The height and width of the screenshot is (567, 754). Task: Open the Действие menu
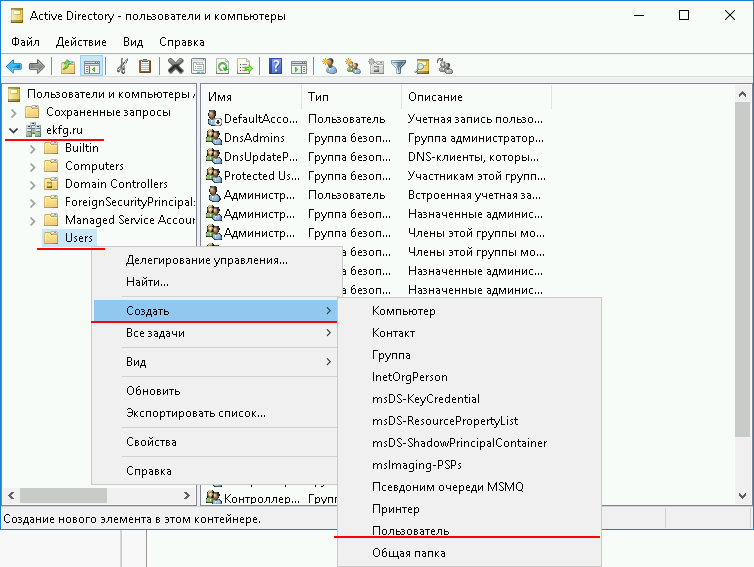[x=81, y=42]
